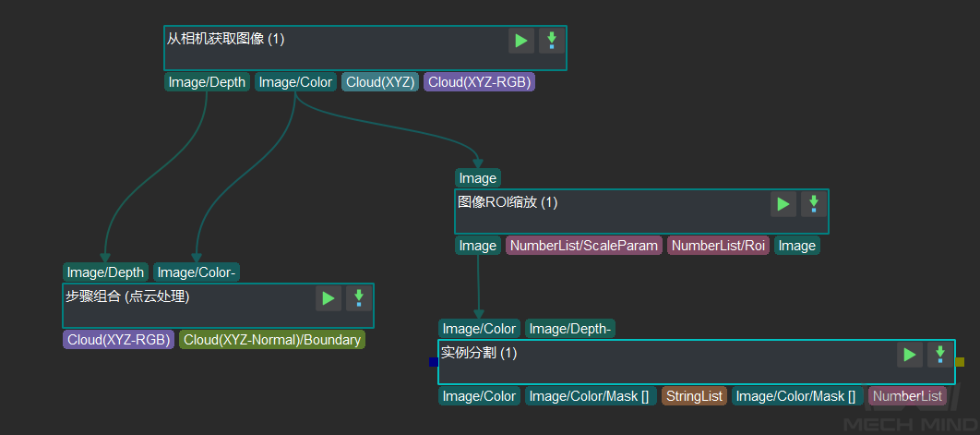Click the StringList output of 实例分割

pos(694,396)
